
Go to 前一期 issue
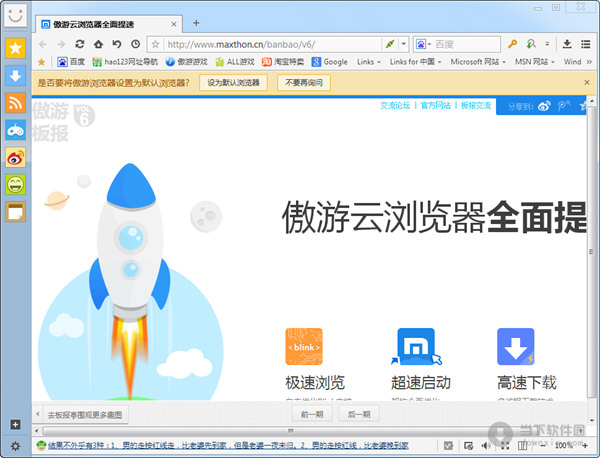click(312, 414)
